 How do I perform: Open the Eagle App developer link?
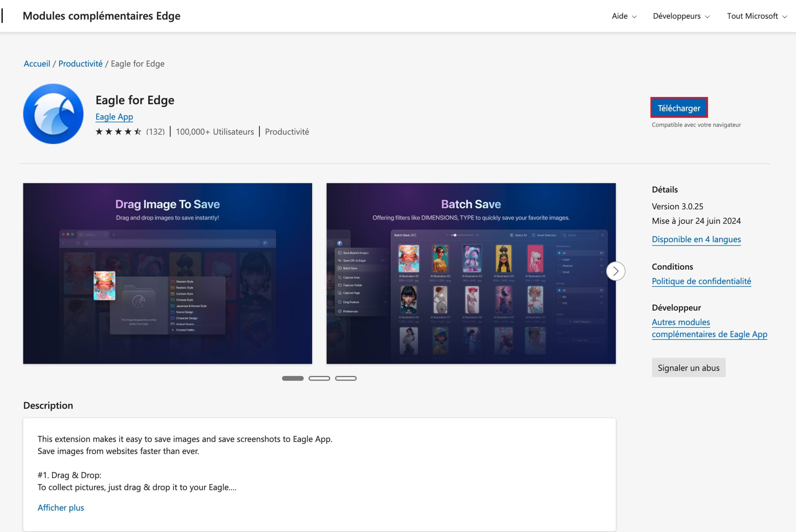[x=114, y=117]
